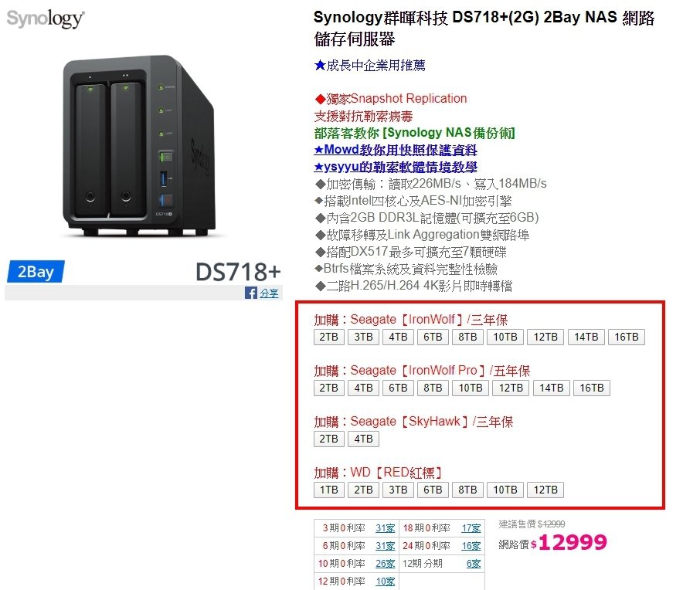Viewport: 700px width, 590px height.
Task: Select the 1TB WD RED drive
Action: [x=329, y=490]
